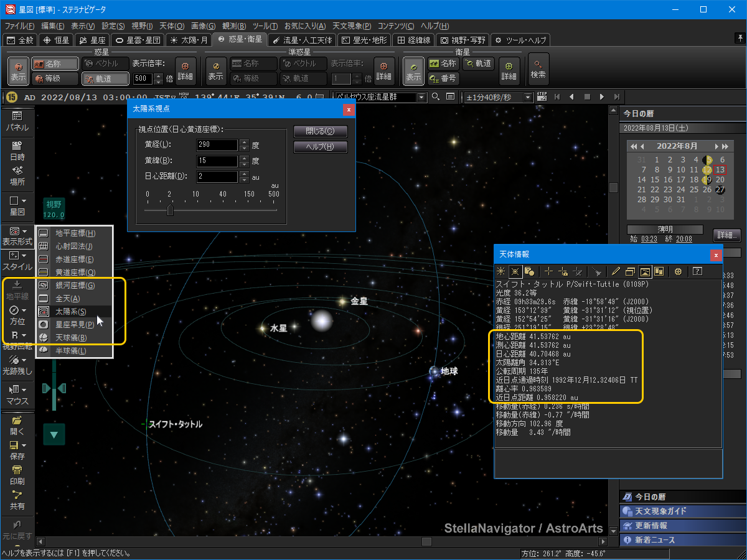Open the 天文現象(P) menu
The width and height of the screenshot is (747, 560).
tap(352, 26)
